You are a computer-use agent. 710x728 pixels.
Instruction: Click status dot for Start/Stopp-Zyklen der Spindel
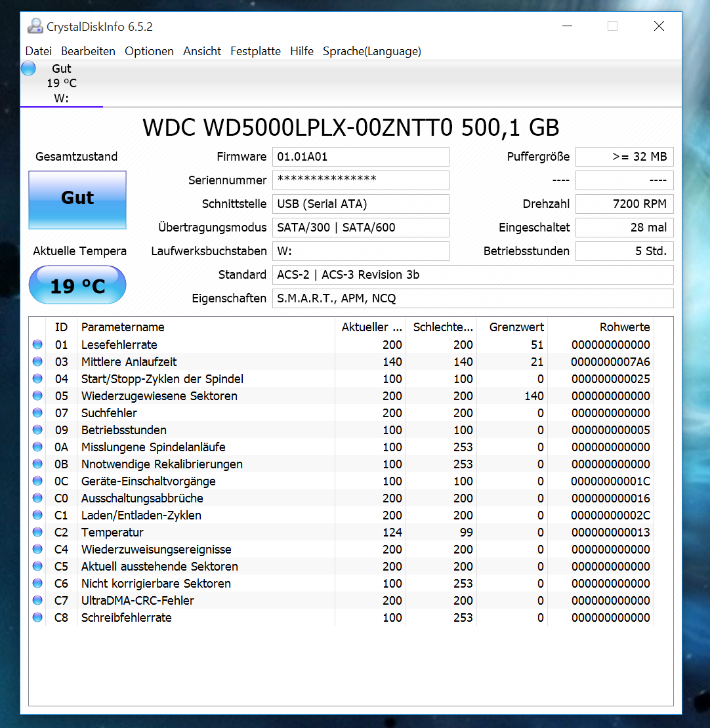37,378
